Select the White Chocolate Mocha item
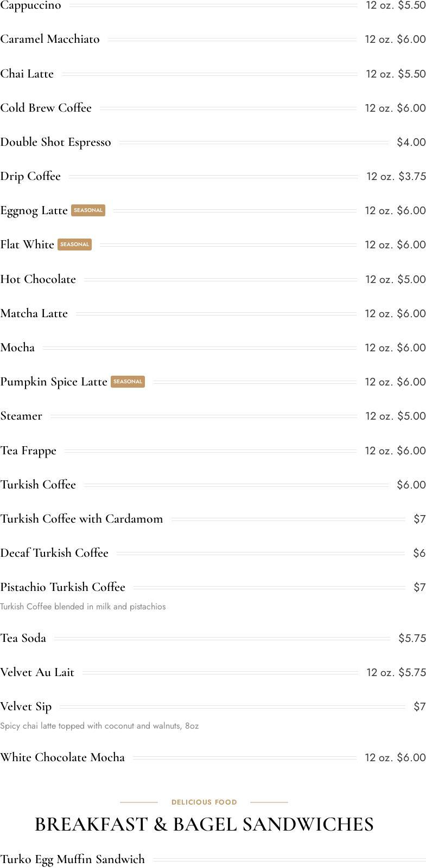The width and height of the screenshot is (426, 868). tap(62, 757)
